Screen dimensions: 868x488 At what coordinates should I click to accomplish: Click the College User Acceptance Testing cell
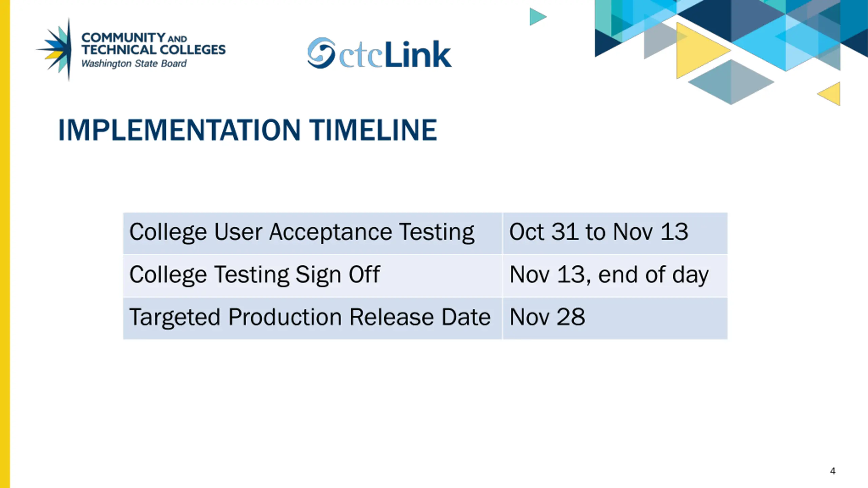click(x=312, y=233)
